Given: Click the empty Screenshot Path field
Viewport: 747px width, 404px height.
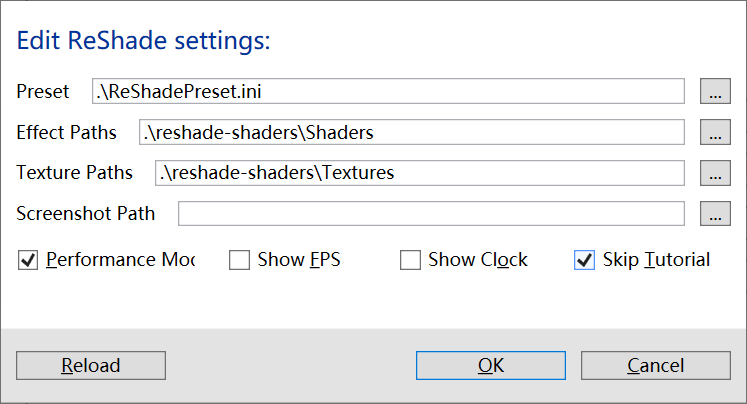Looking at the screenshot, I should coord(431,213).
